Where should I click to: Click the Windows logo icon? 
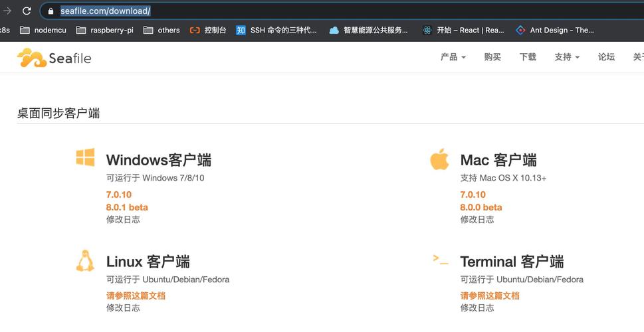pos(86,157)
